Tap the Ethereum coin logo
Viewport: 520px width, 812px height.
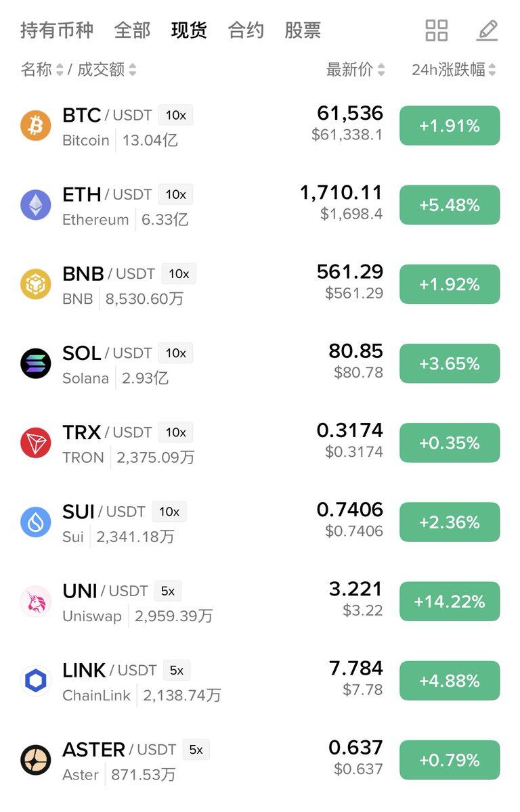36,205
